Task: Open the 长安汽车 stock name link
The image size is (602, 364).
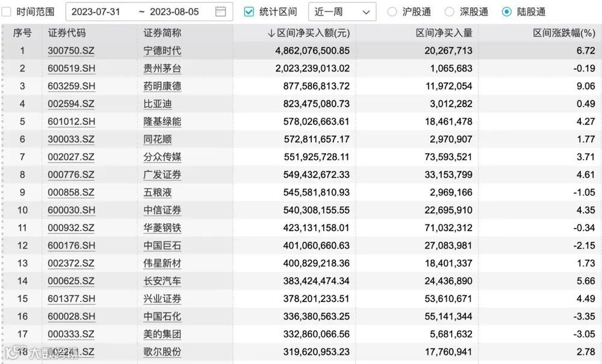Action: coord(163,281)
